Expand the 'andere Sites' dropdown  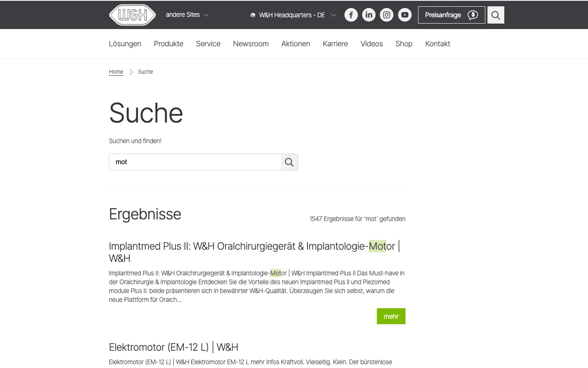click(187, 15)
